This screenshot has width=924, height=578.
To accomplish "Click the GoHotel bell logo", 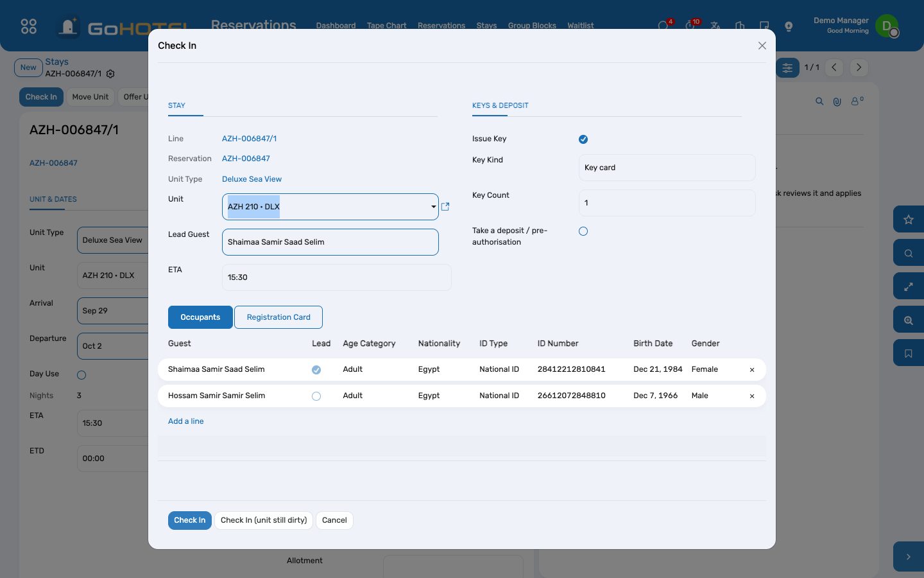I will (x=67, y=27).
